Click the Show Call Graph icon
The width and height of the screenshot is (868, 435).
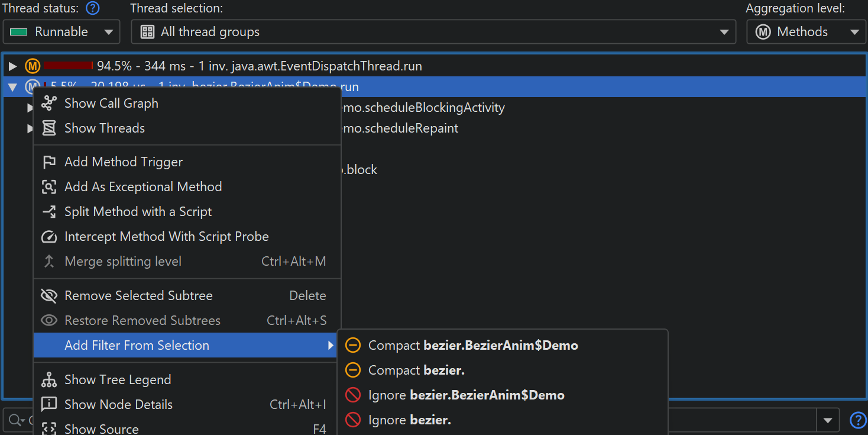tap(49, 104)
